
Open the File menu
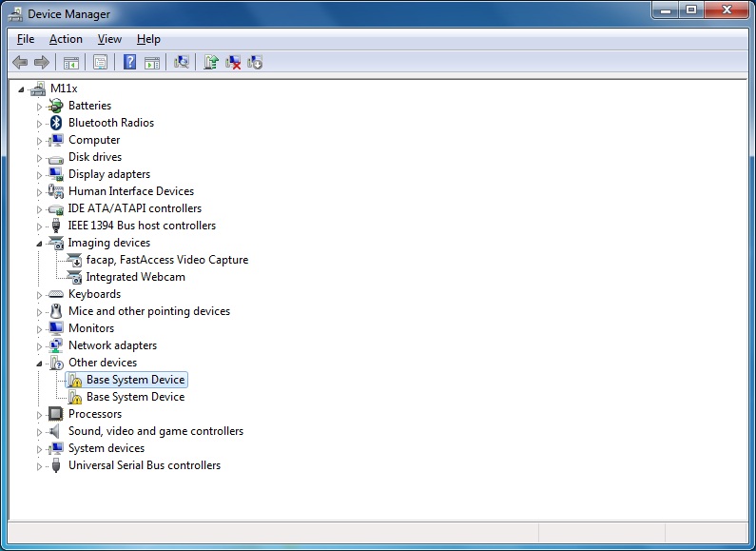coord(26,39)
